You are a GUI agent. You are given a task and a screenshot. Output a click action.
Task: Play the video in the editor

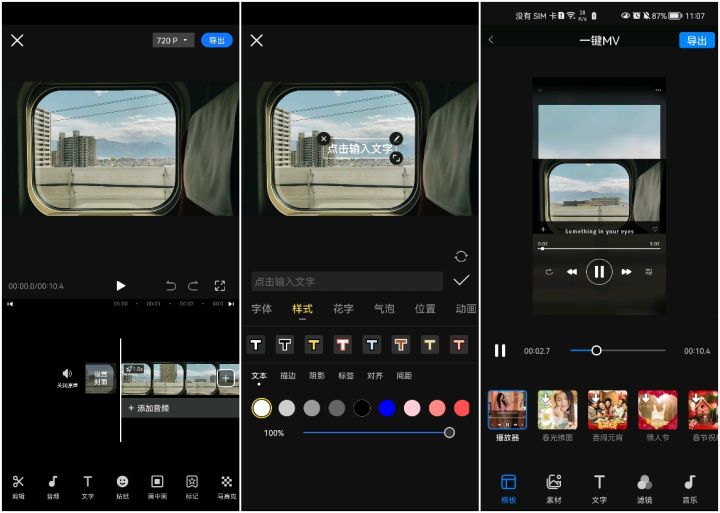[121, 286]
